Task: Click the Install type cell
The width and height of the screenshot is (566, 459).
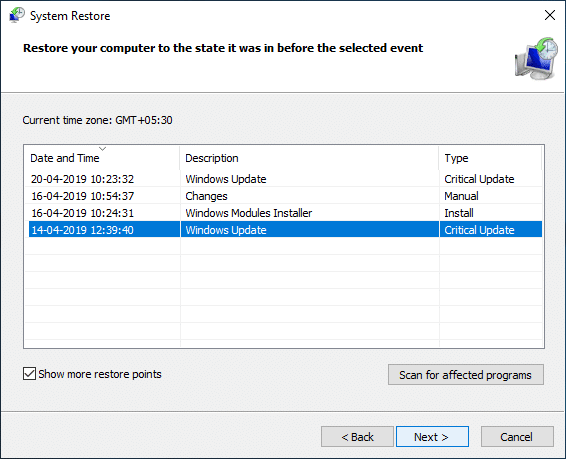Action: click(x=459, y=213)
